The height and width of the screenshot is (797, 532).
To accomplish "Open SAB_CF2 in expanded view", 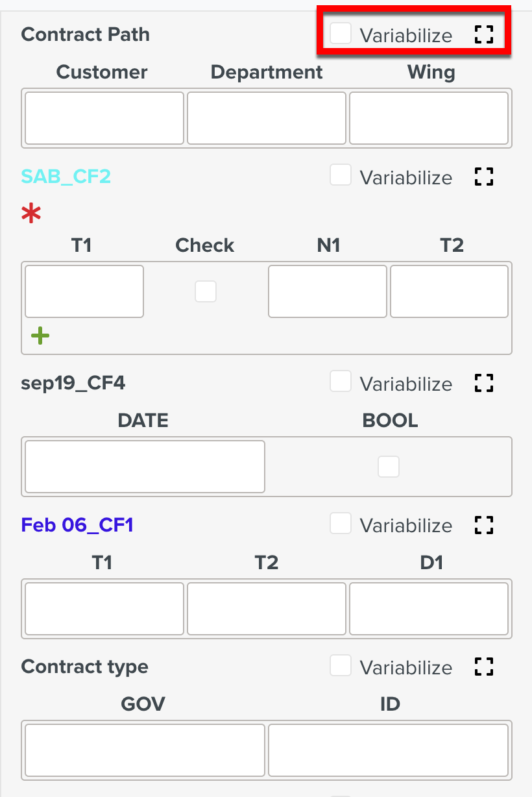I will [x=483, y=177].
